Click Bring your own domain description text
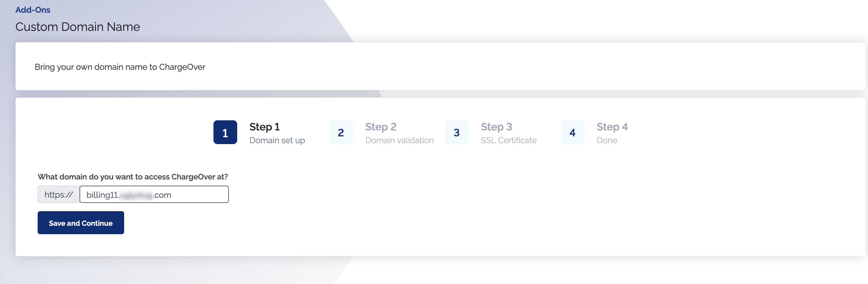Viewport: 868px width, 284px height. [120, 67]
